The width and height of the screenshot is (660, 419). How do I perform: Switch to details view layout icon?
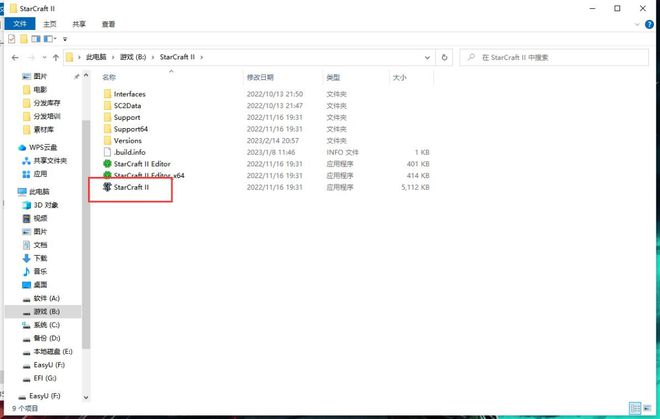[x=635, y=408]
